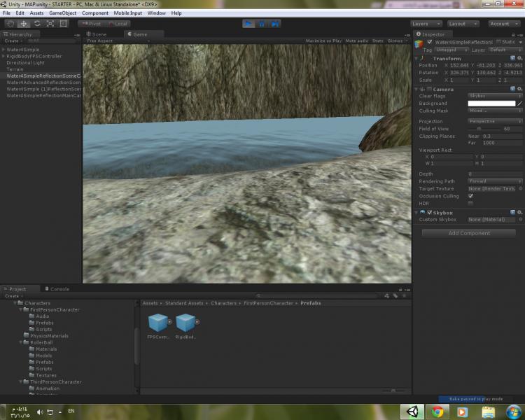The width and height of the screenshot is (525, 420).
Task: Toggle the Occlusion Culling checkbox
Action: coord(470,196)
